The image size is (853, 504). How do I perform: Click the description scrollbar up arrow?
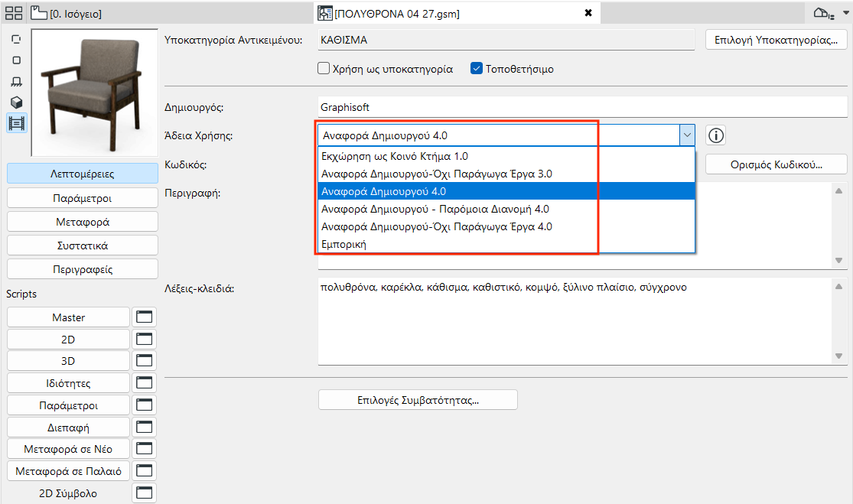(x=839, y=191)
